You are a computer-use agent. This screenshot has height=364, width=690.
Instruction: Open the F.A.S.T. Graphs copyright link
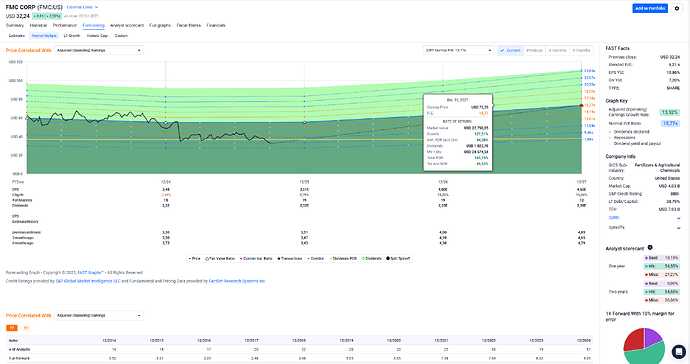91,272
